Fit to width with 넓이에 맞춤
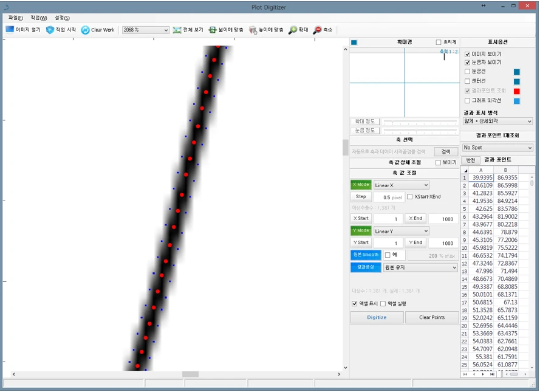This screenshot has width=540, height=392. [226, 30]
